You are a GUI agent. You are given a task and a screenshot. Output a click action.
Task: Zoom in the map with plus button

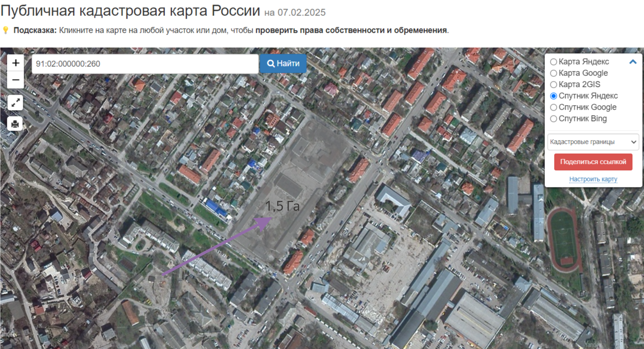point(15,63)
